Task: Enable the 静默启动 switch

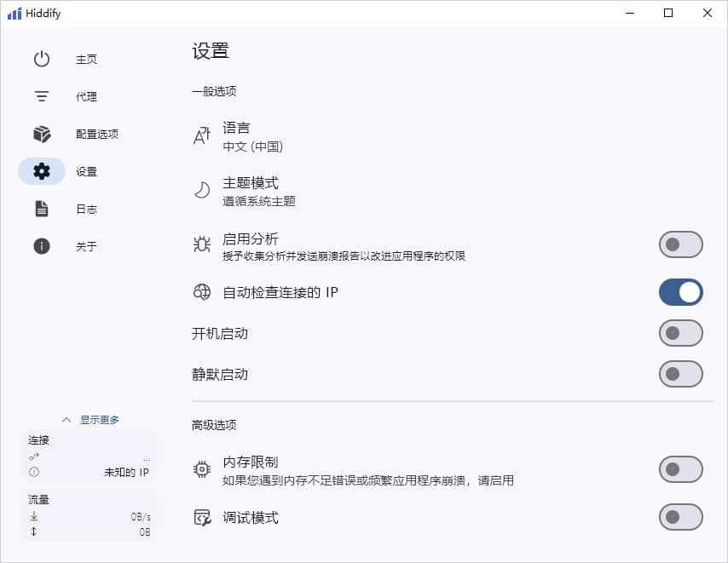Action: [x=681, y=374]
